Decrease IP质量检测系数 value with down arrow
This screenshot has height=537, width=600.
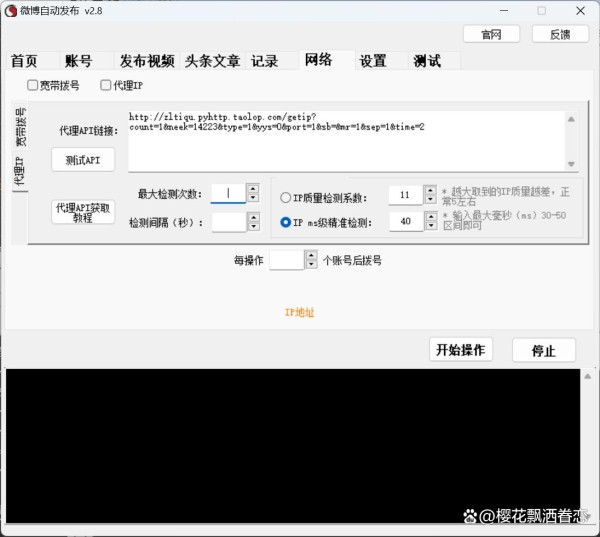point(430,199)
